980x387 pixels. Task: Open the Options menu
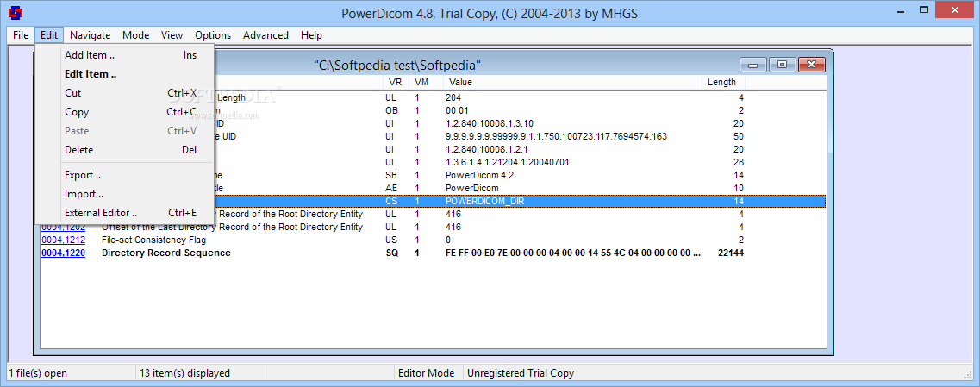(x=213, y=35)
